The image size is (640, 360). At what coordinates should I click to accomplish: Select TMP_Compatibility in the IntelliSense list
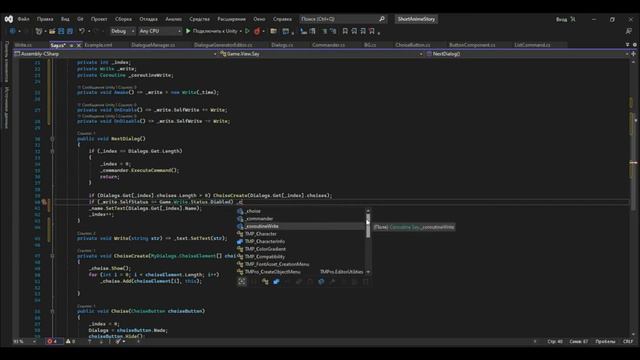pos(300,257)
